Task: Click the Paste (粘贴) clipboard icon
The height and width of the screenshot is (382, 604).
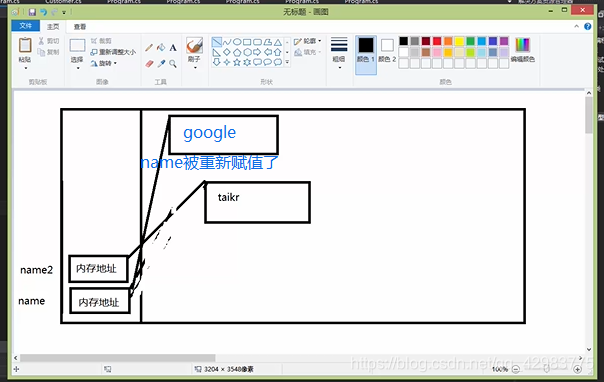Action: click(x=25, y=45)
